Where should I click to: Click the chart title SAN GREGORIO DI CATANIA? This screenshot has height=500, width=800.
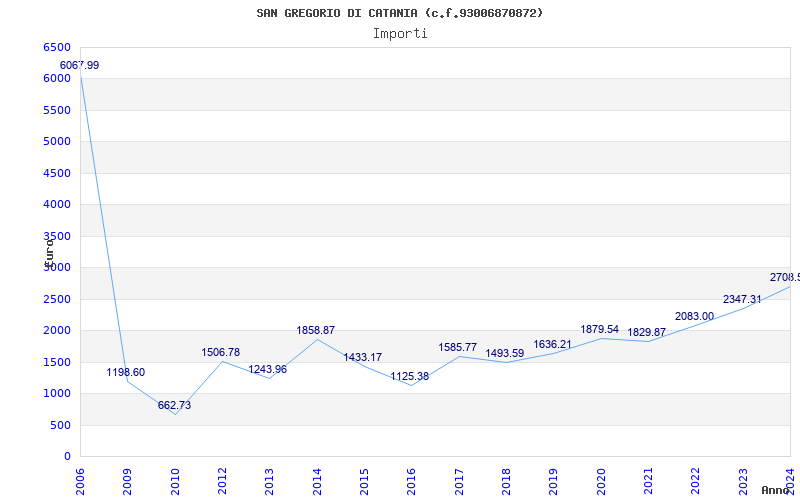(400, 13)
